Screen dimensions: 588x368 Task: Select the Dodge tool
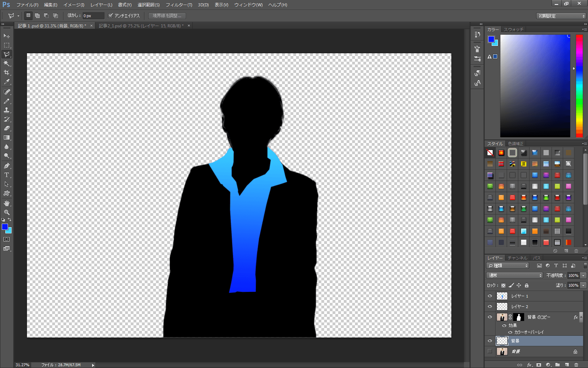[7, 156]
